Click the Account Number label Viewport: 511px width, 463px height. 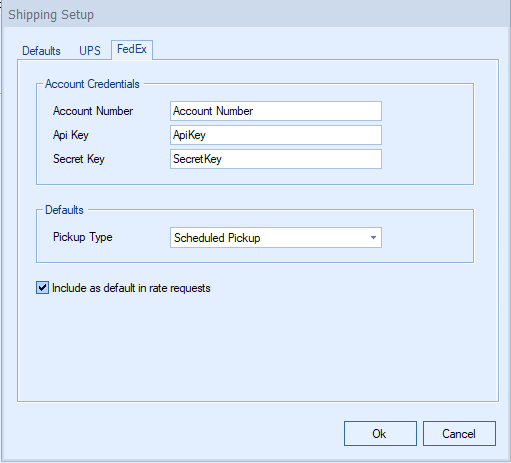pyautogui.click(x=93, y=111)
